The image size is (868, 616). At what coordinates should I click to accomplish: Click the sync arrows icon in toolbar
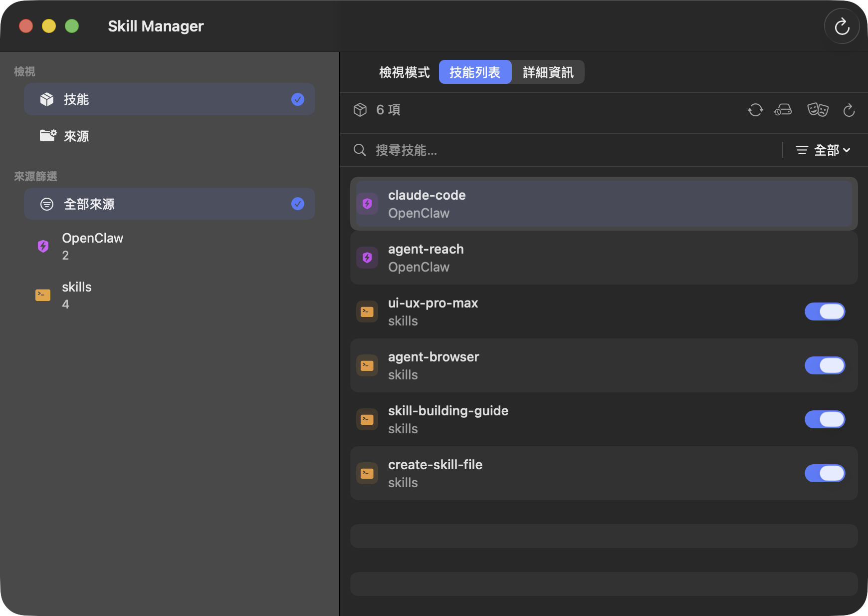(x=755, y=110)
